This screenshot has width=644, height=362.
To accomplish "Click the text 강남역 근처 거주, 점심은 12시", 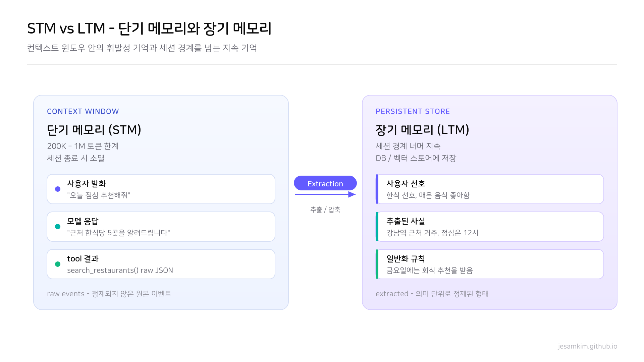I will [432, 233].
